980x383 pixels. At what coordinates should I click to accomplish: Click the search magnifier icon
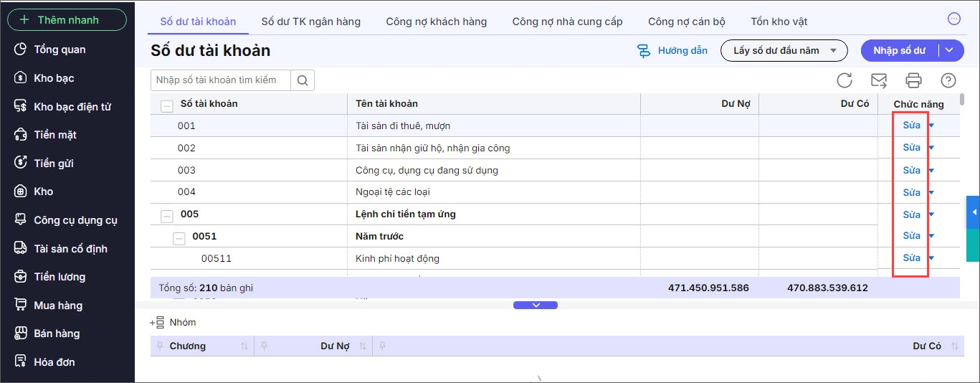[303, 80]
